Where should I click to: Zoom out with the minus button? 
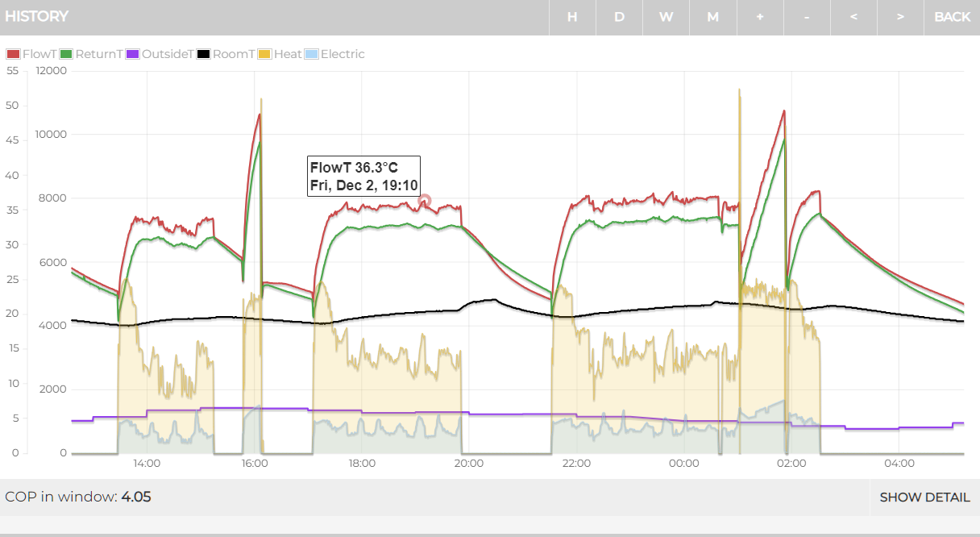coord(806,17)
